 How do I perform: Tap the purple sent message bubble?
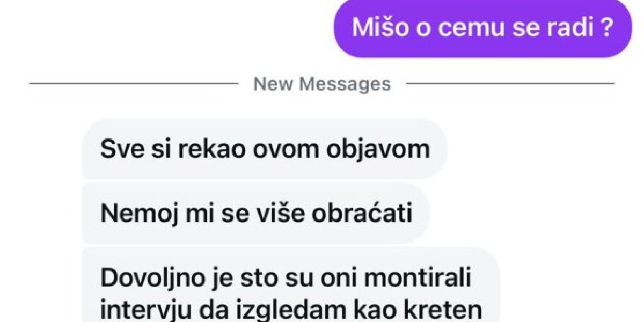(483, 29)
